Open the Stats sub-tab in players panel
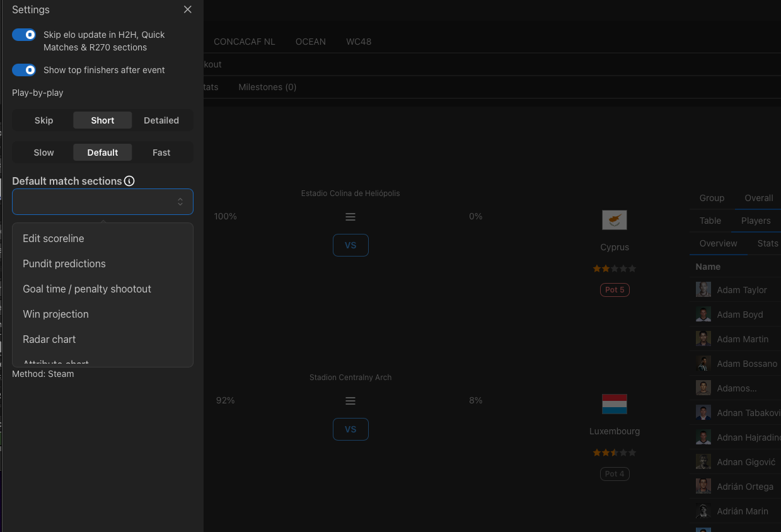 768,243
